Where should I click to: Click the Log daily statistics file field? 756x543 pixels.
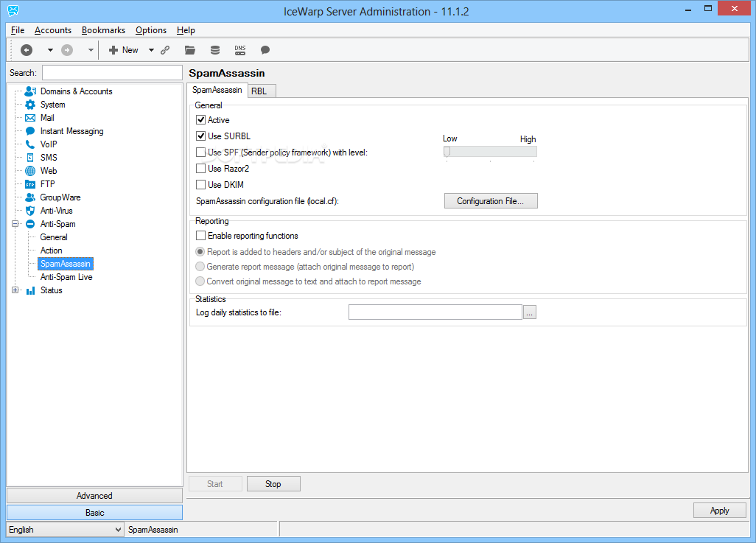click(x=435, y=312)
